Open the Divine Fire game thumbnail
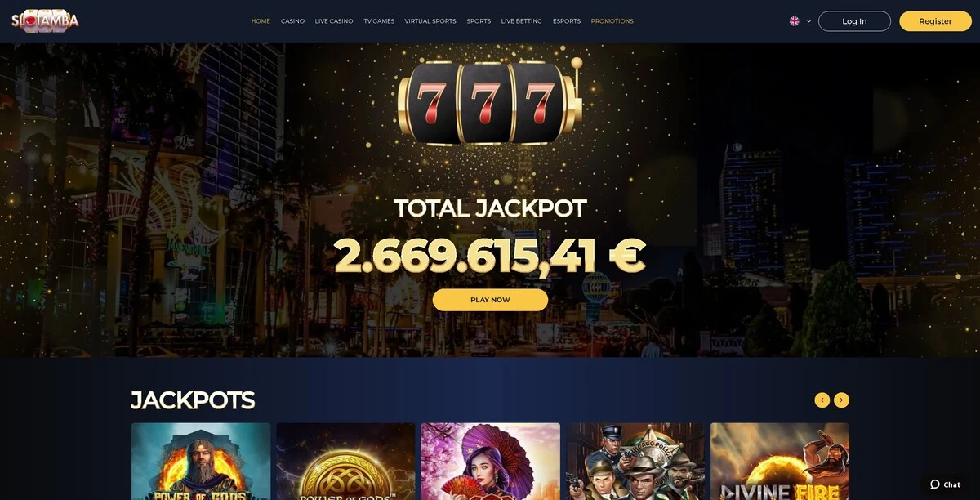 [x=780, y=461]
